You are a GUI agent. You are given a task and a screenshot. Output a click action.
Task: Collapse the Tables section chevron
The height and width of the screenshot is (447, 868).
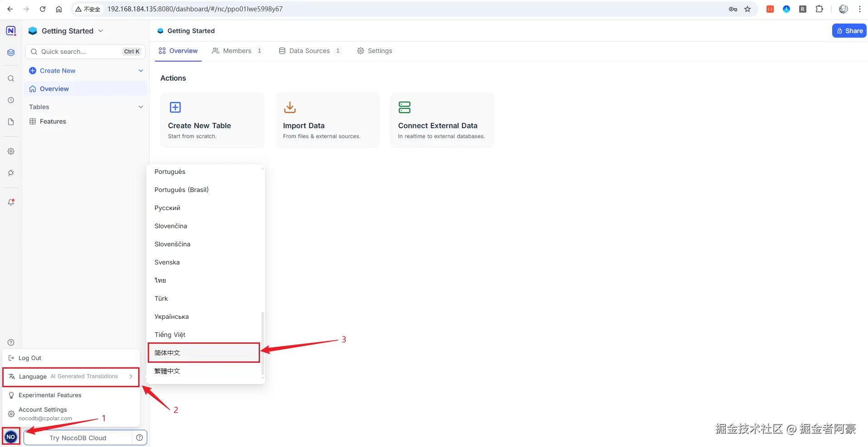[141, 107]
